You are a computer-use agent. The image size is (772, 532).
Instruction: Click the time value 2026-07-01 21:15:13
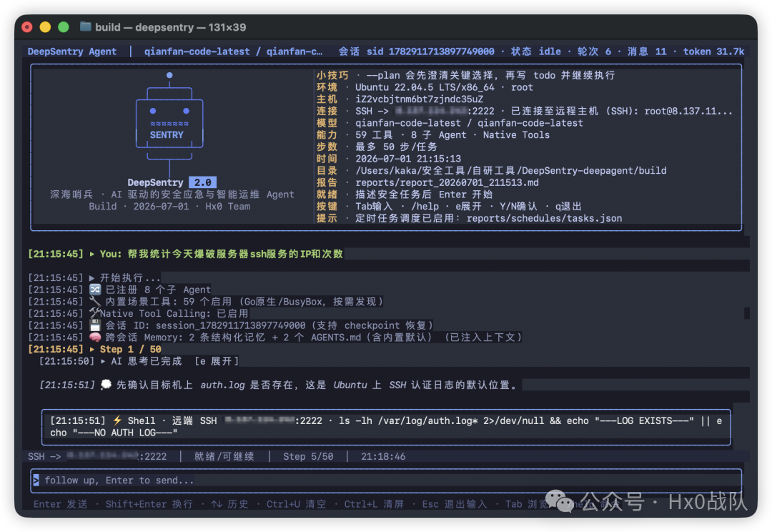click(408, 159)
